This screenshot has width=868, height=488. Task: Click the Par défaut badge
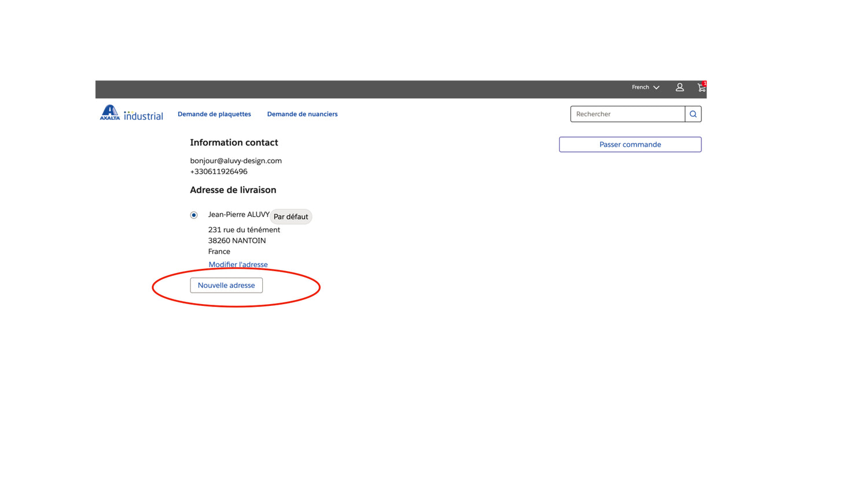click(x=290, y=217)
